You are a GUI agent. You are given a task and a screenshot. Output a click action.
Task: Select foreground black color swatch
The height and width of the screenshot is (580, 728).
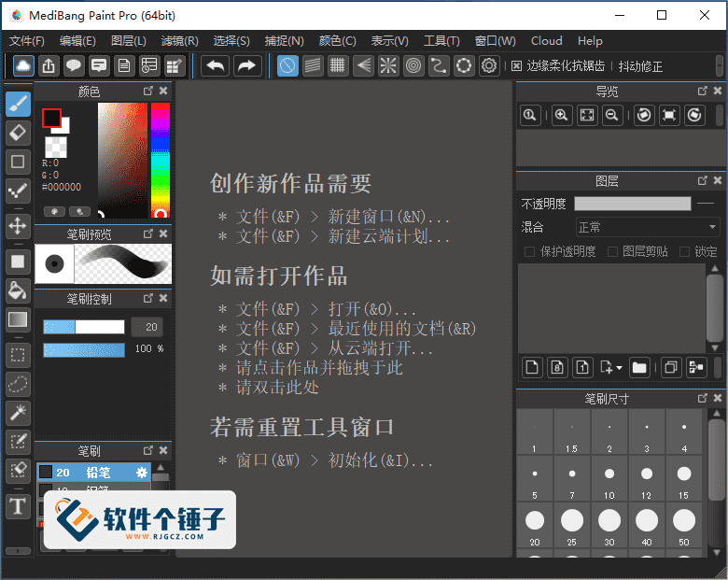tap(51, 118)
